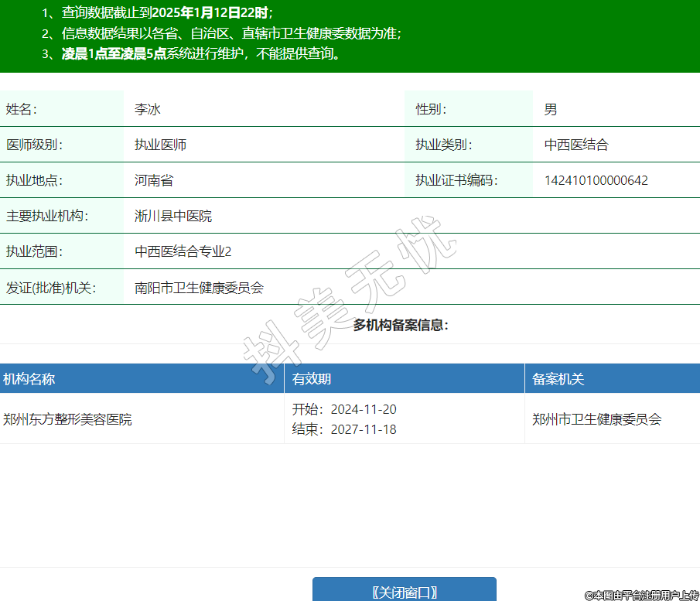Click the 南阳市卫生健康委员会 issuing authority value

click(199, 288)
